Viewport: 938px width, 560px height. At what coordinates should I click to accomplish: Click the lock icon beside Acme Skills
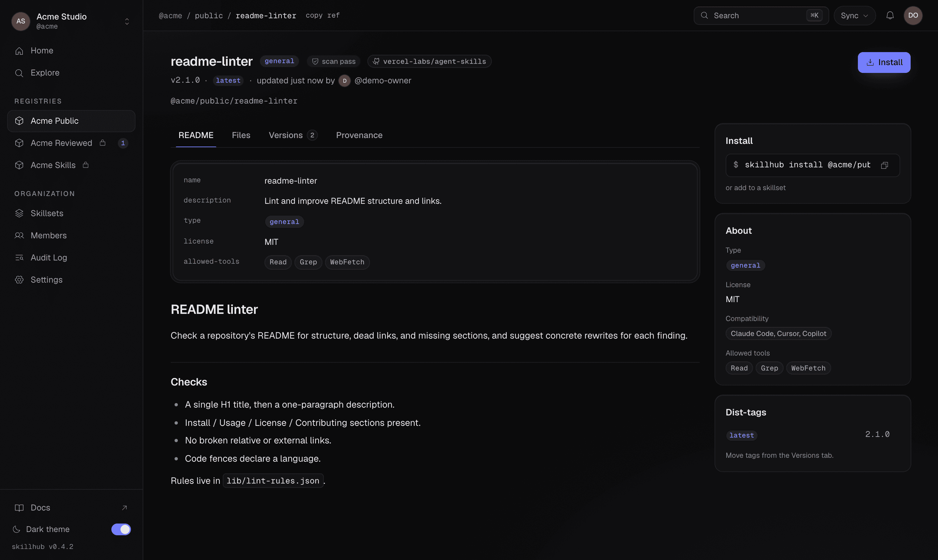[x=86, y=165]
